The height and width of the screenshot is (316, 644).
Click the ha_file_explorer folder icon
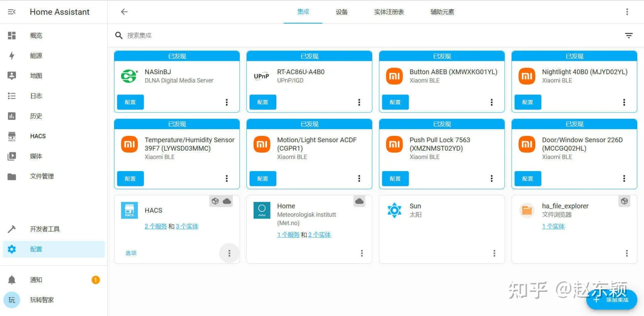coord(527,210)
